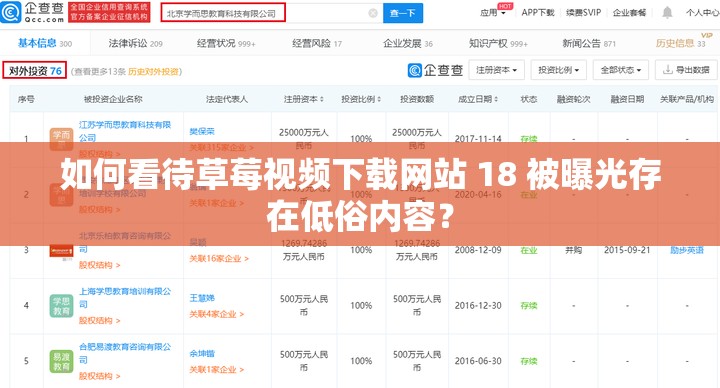
Task: Click 并购 financing round in row 3
Action: coord(574,250)
